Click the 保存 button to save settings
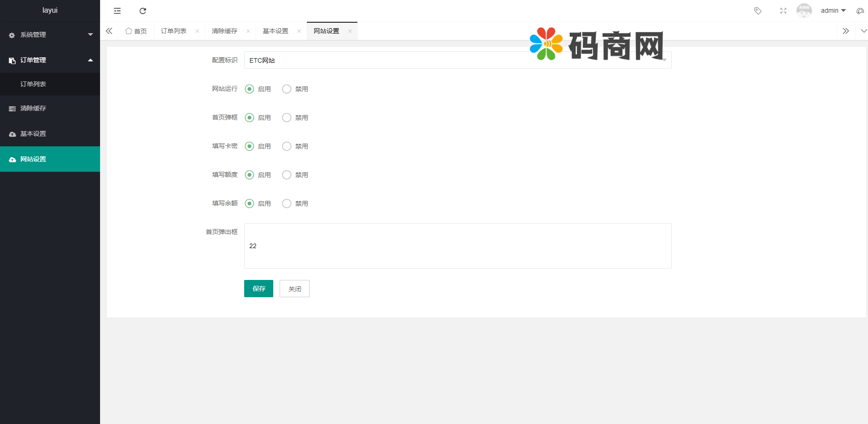Screen dimensions: 868x424 [x=258, y=288]
